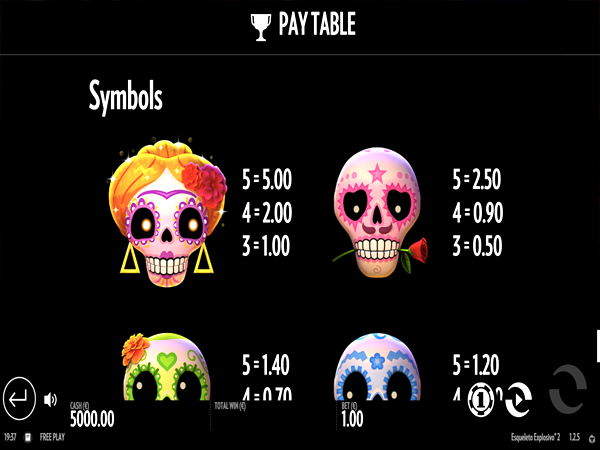Click the BET 1.00 amount display

click(x=352, y=415)
